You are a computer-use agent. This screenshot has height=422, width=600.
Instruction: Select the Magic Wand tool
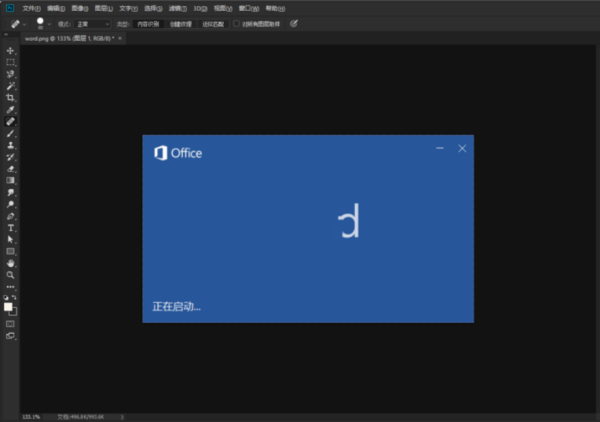pyautogui.click(x=10, y=86)
